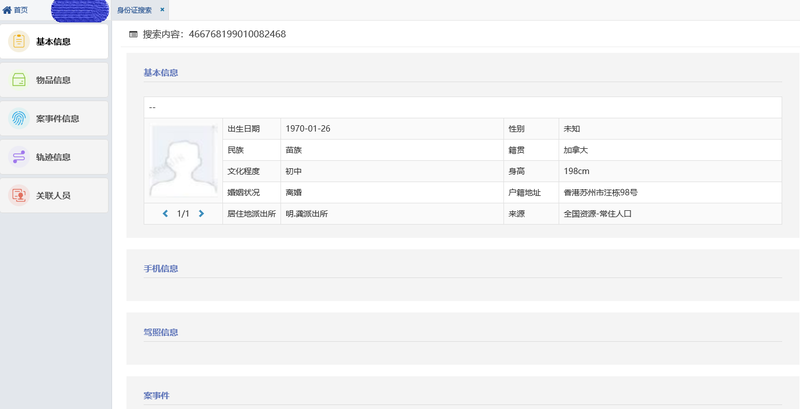Click the 籍贯 label cell

point(531,150)
